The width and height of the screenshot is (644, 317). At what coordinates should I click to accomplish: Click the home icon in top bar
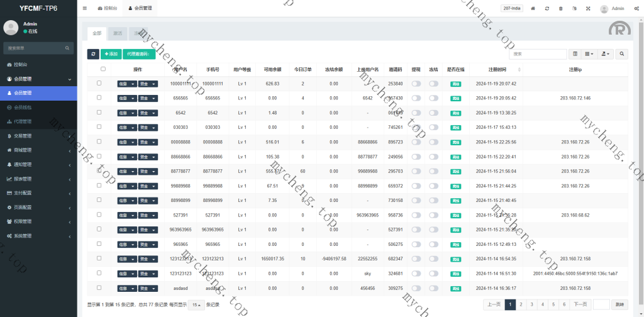(x=533, y=9)
